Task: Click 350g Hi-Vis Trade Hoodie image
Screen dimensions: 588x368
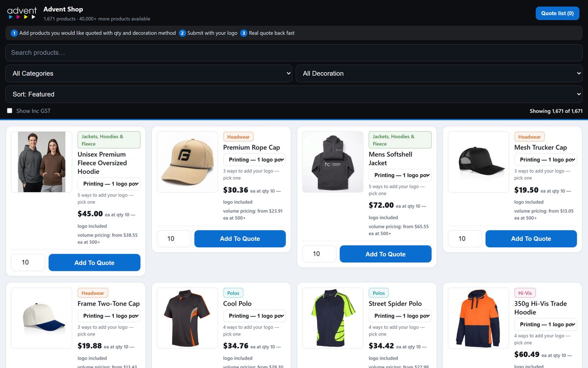Action: 478,318
